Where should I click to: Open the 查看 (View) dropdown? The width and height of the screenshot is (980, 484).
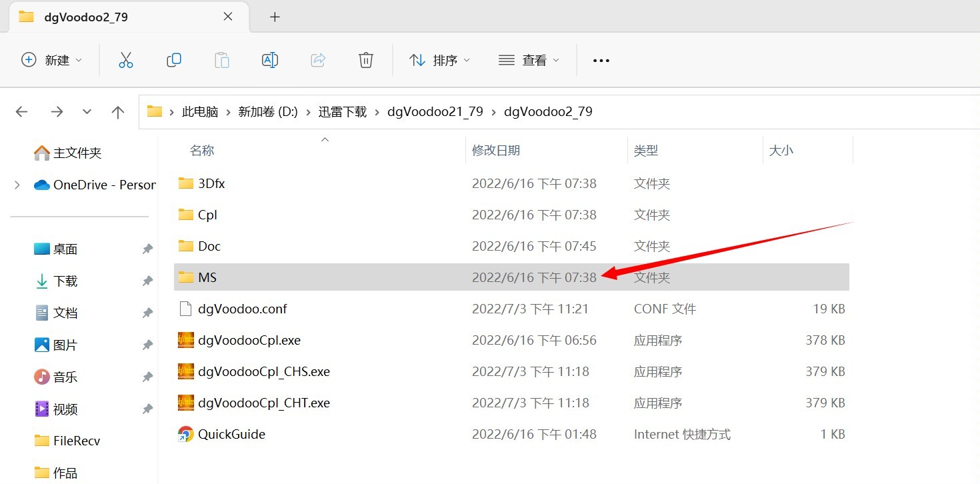(529, 60)
